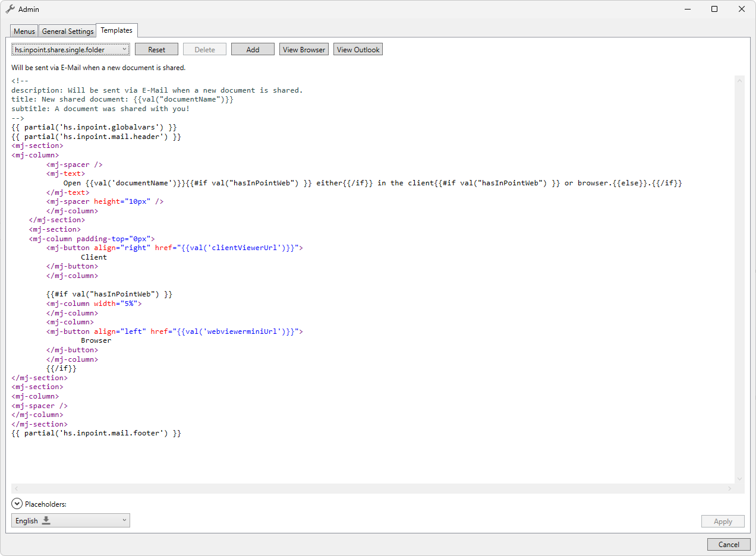
Task: Click the mj-column width="5%" line
Action: (94, 304)
